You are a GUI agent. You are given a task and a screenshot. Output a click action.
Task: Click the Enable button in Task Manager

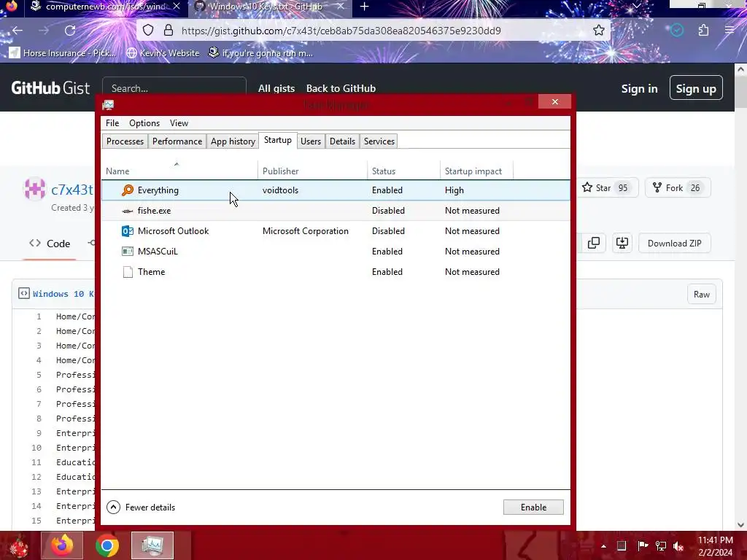[x=533, y=507]
